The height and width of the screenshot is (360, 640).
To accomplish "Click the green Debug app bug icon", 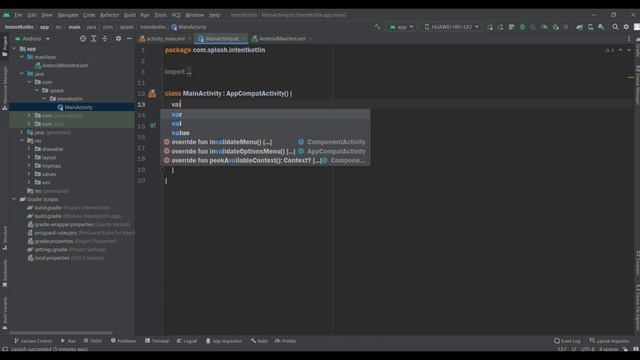I will tap(522, 27).
